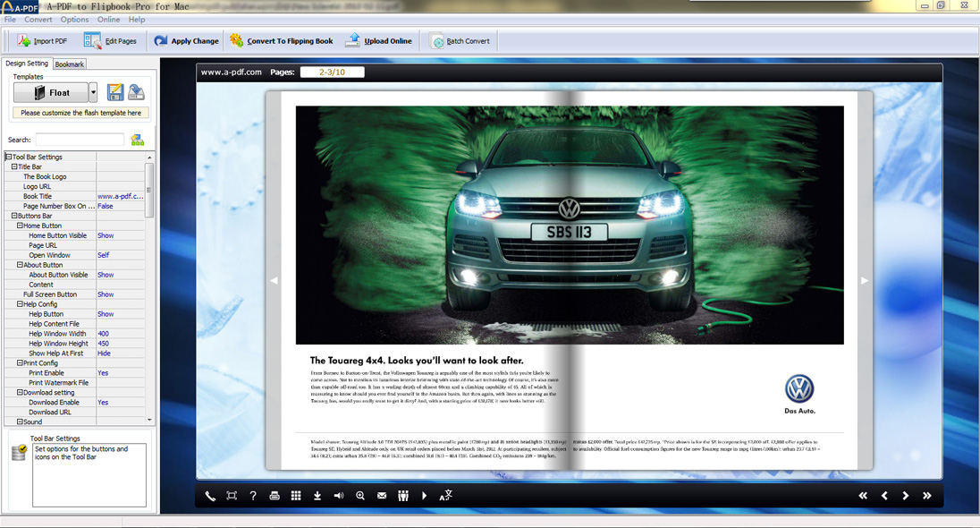Viewport: 980px width, 528px height.
Task: Click the False value for Page Number Box
Action: pos(105,206)
